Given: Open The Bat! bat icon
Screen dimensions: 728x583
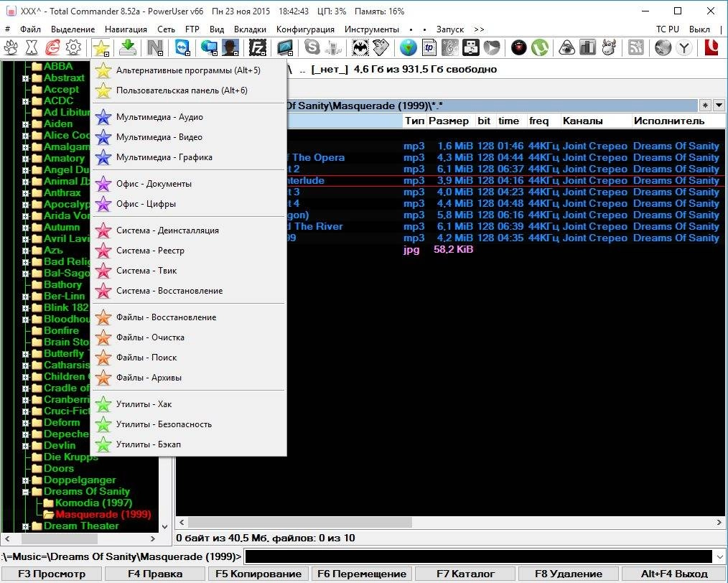Looking at the screenshot, I should tap(360, 47).
